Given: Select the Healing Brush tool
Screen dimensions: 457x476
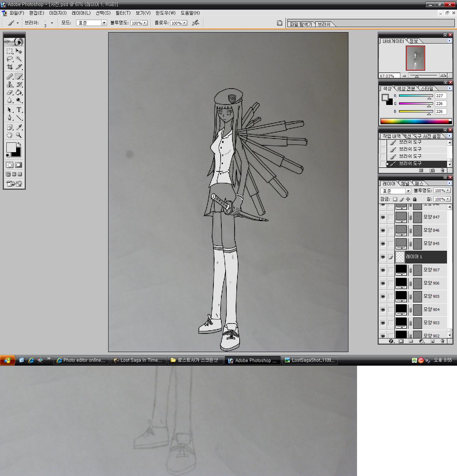Looking at the screenshot, I should tap(10, 76).
